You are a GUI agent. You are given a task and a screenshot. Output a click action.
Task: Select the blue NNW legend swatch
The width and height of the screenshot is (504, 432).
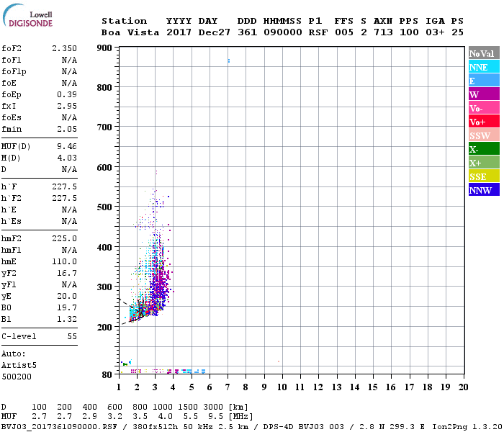pyautogui.click(x=483, y=190)
